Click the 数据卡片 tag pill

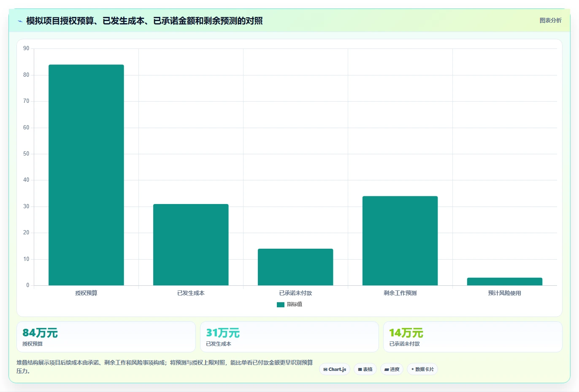(x=422, y=369)
